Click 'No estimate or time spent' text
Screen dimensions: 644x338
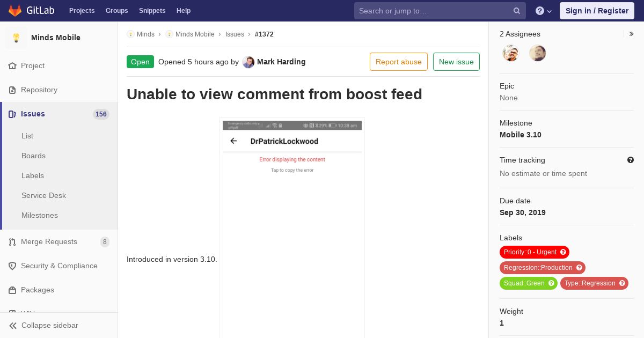coord(543,173)
